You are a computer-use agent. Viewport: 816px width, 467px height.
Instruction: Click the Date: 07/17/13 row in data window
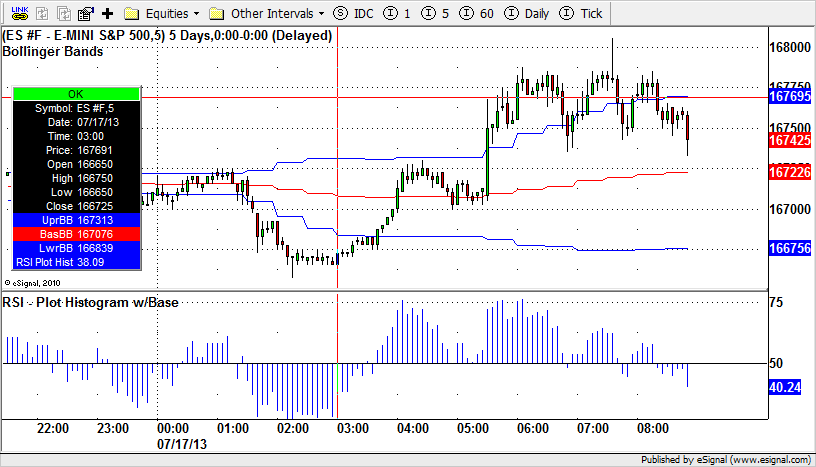pos(76,122)
